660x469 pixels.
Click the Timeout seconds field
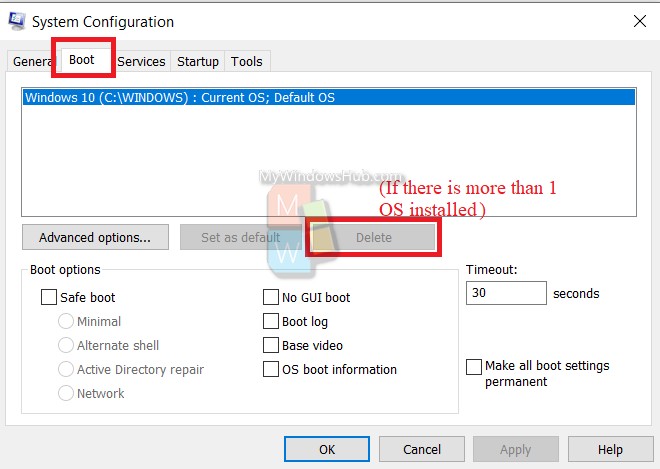506,293
